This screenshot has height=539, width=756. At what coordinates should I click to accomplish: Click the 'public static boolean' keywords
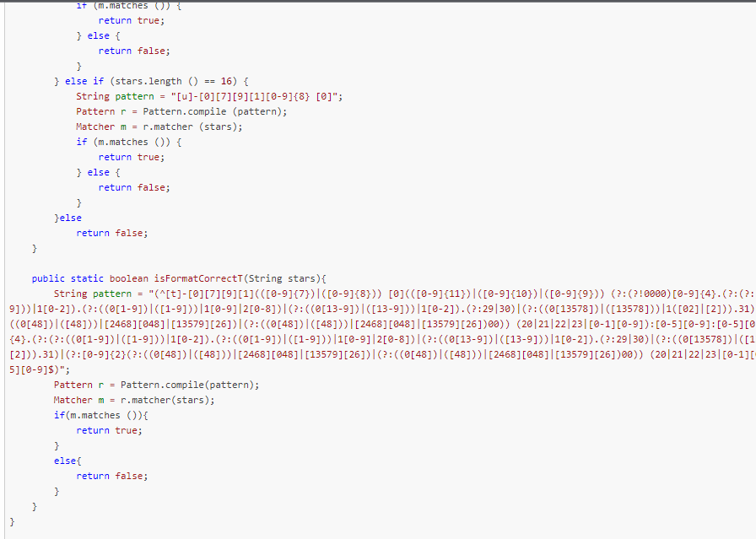90,278
